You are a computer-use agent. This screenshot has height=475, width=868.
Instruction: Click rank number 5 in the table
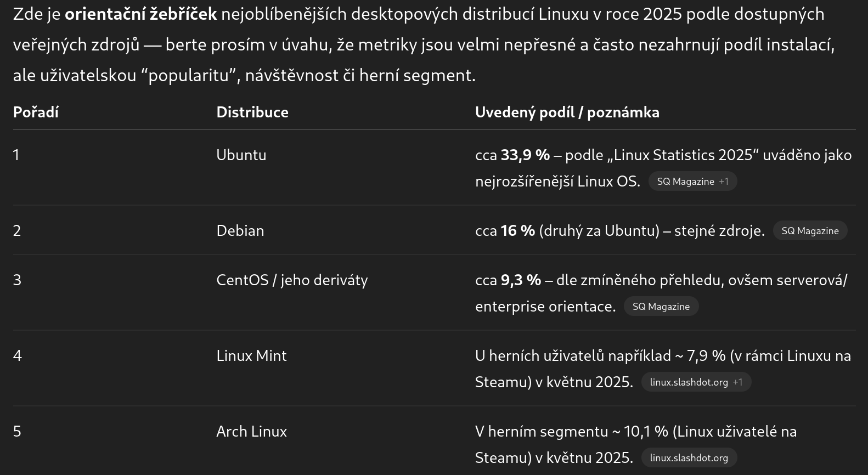click(x=17, y=432)
